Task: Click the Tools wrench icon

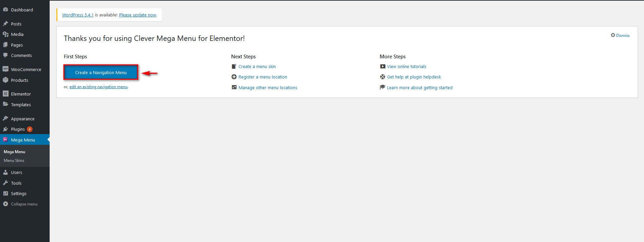Action: pyautogui.click(x=5, y=183)
